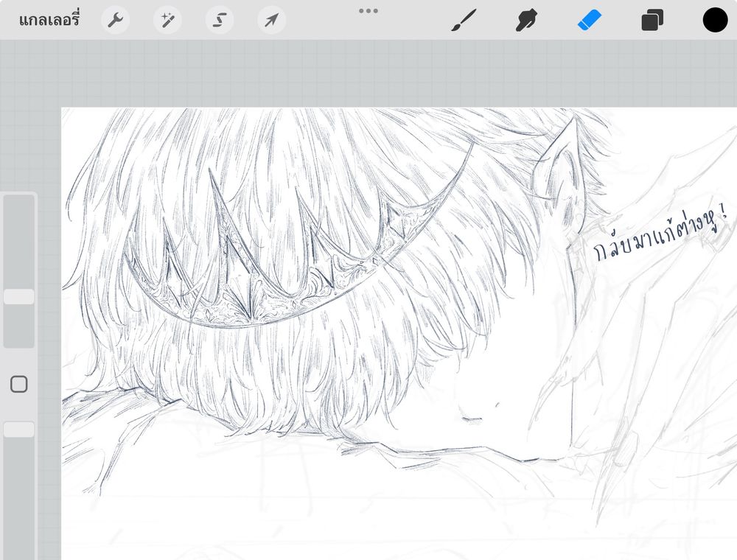The height and width of the screenshot is (560, 737).
Task: Click the brush size slider handle
Action: (x=19, y=296)
